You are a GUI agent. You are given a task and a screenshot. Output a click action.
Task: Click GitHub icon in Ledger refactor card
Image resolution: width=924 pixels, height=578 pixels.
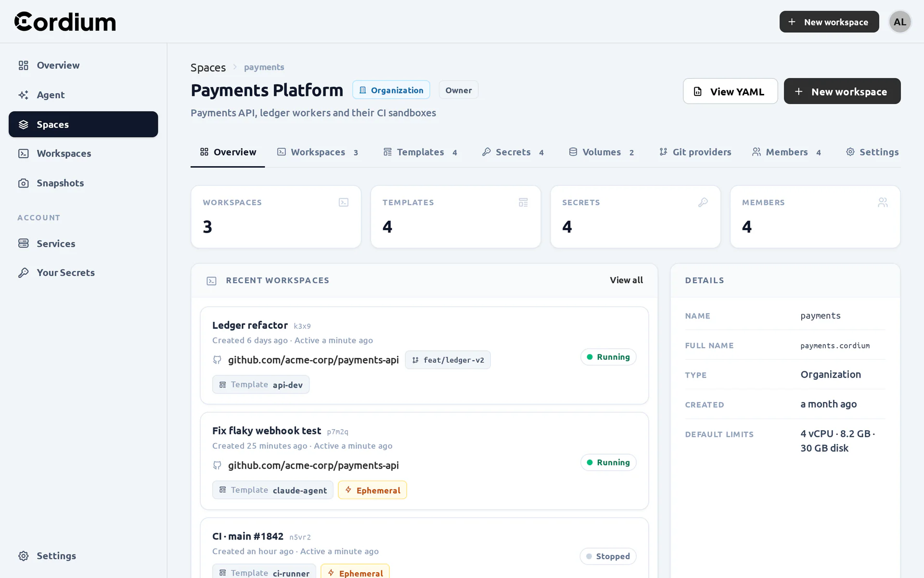click(217, 360)
